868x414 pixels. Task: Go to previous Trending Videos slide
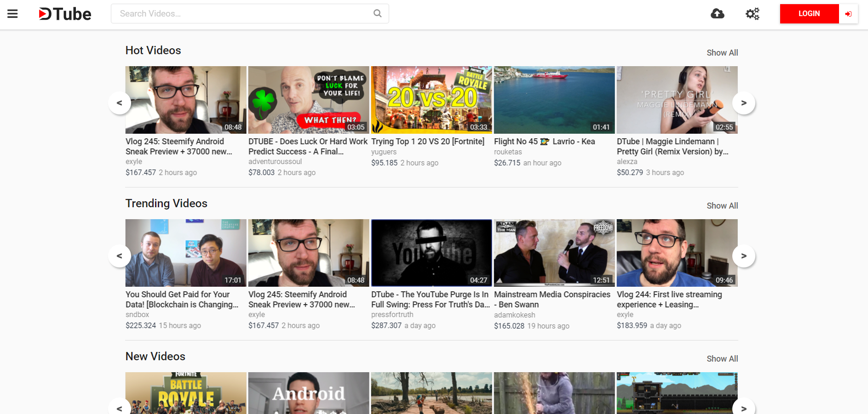point(120,256)
